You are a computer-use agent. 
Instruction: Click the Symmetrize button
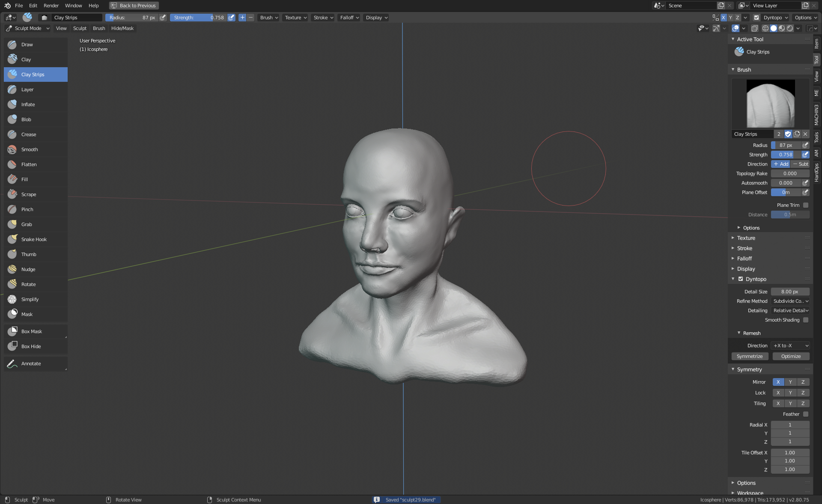[750, 356]
